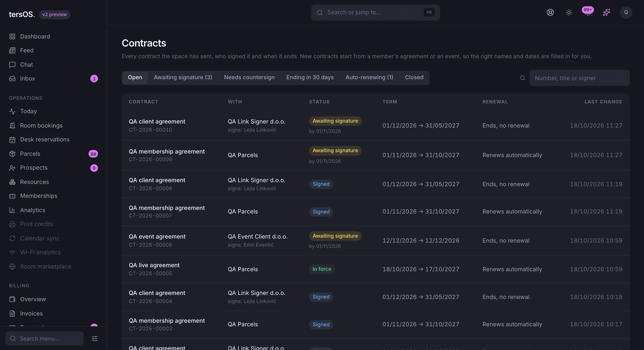Screen dimensions: 644x350
Task: Switch to Auto-renewing (1) tab
Action: click(369, 78)
